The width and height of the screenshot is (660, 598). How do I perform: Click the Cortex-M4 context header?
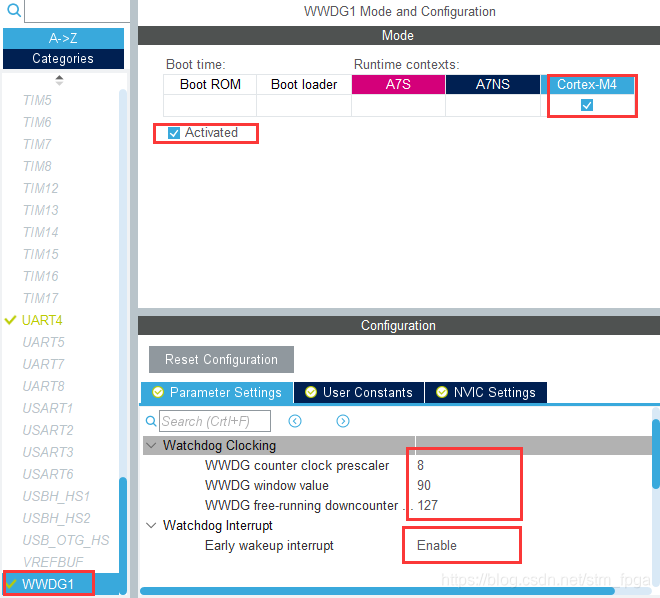click(587, 85)
